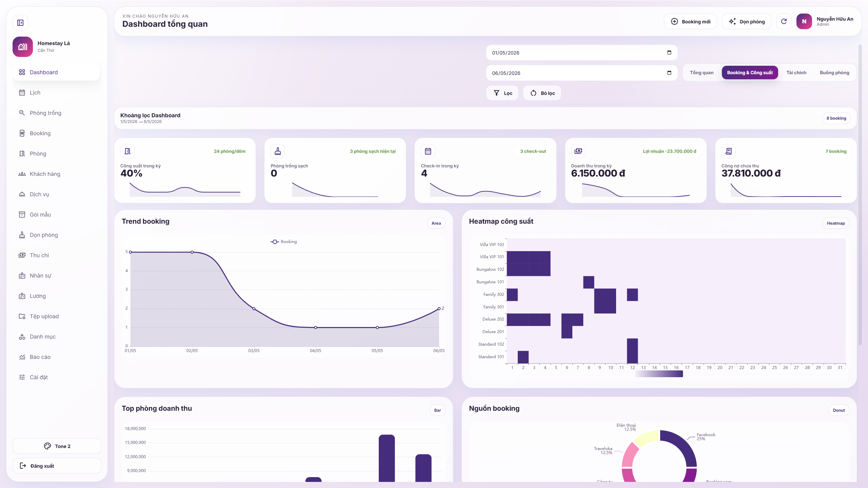This screenshot has height=488, width=868.
Task: Click the Phòng door icon in sidebar
Action: (22, 154)
